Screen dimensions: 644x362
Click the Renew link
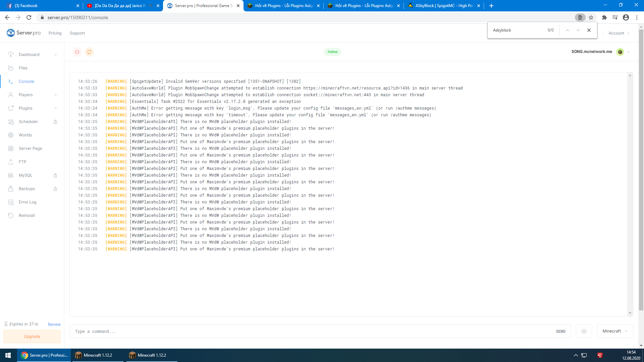[54, 324]
